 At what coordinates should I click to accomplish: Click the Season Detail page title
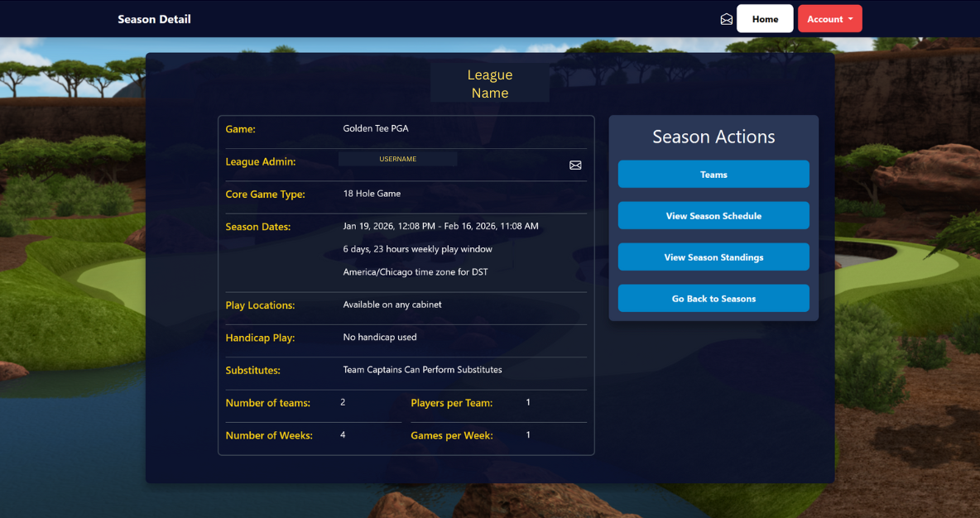(x=154, y=19)
